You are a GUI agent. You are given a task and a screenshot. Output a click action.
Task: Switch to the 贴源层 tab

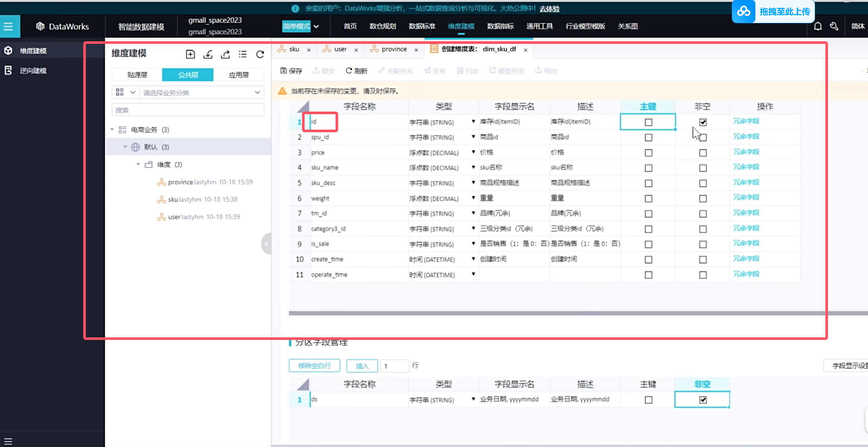point(137,75)
